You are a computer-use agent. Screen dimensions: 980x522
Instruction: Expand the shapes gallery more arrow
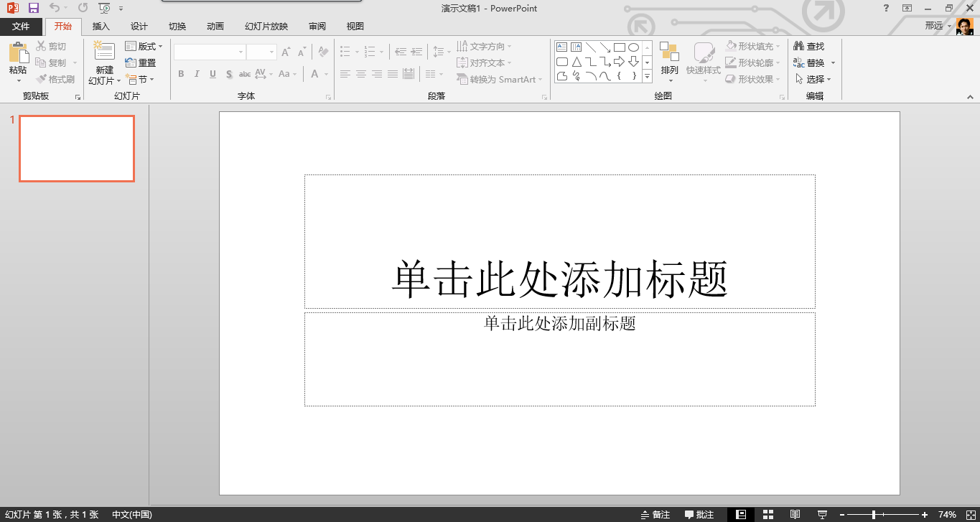pos(647,76)
